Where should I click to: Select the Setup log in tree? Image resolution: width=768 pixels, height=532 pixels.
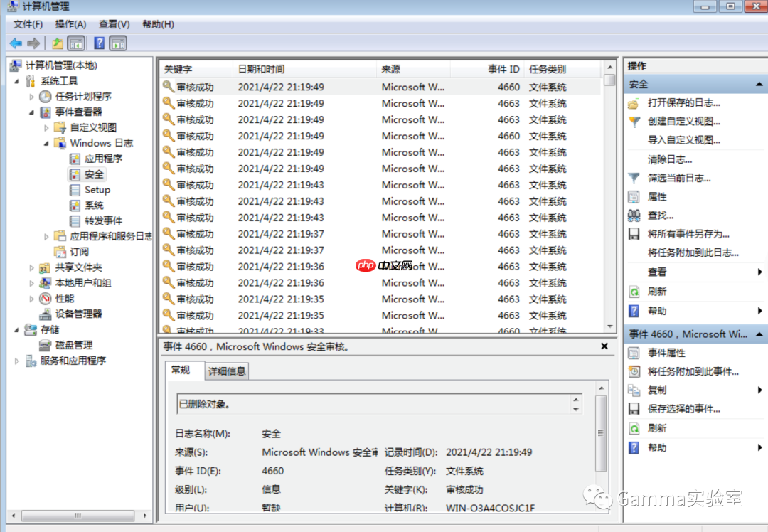click(97, 190)
